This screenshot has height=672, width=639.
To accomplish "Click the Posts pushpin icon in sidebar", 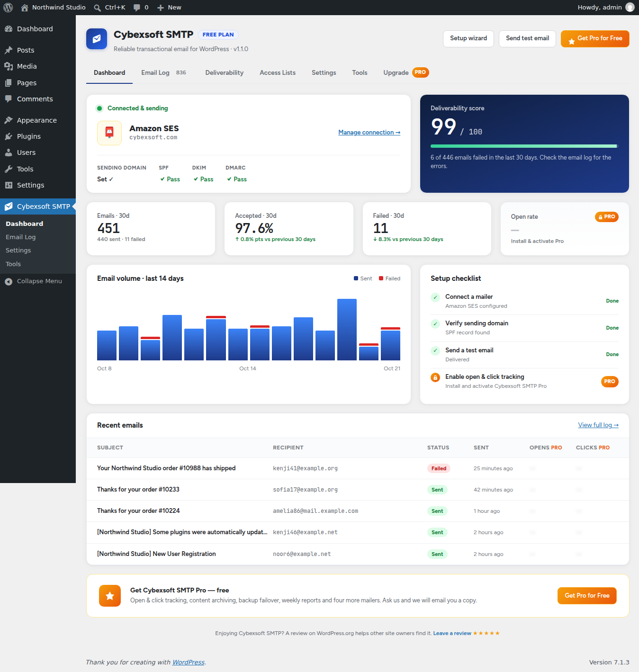I will (9, 50).
